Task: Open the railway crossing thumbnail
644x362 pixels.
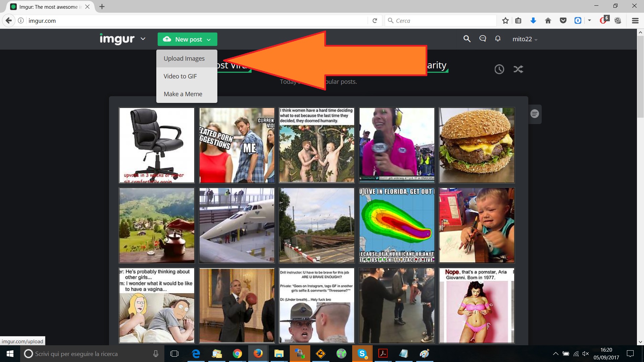Action: (x=317, y=225)
